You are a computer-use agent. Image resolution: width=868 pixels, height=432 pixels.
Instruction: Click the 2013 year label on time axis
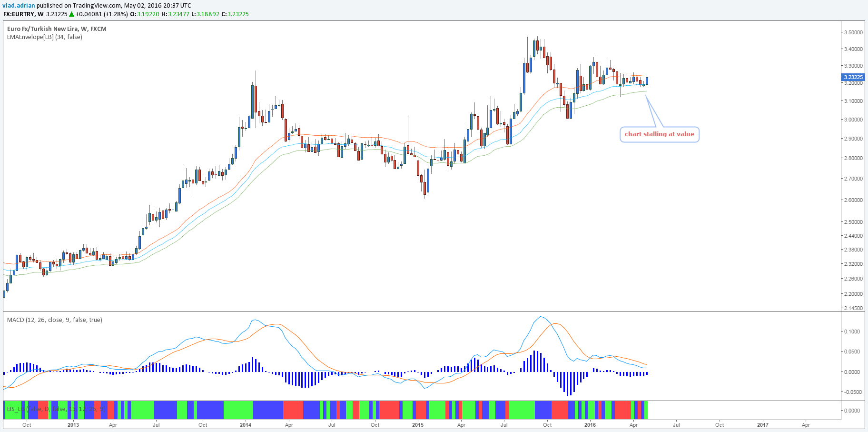tap(73, 425)
